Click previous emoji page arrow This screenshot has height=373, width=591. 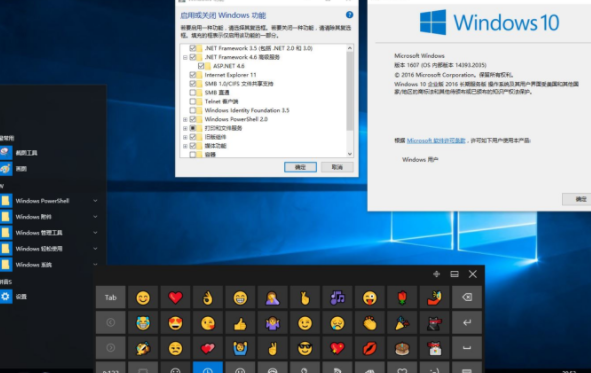(110, 323)
